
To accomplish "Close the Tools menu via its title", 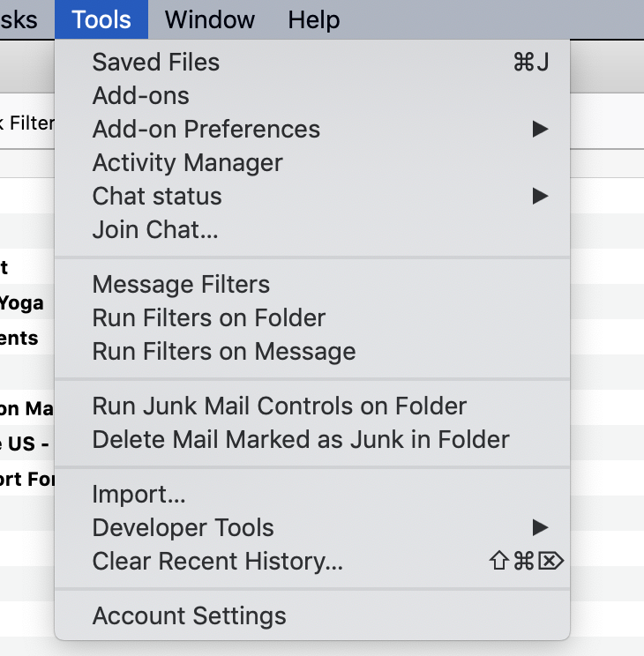I will [x=101, y=19].
